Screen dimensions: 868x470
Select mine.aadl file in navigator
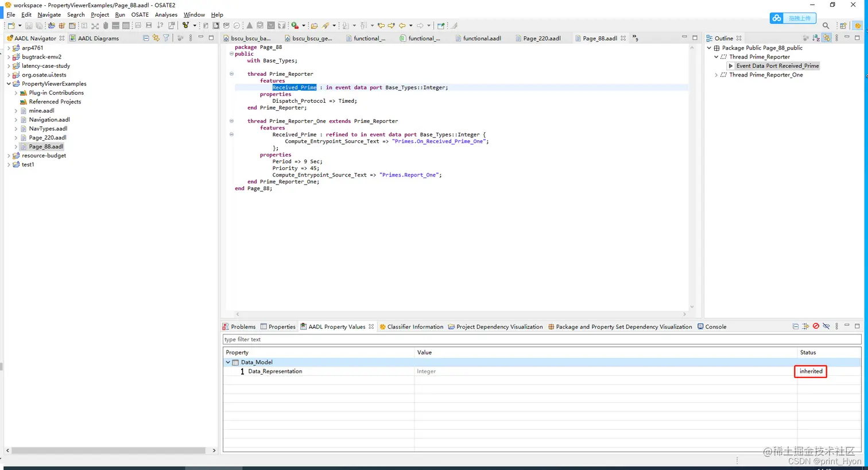point(41,111)
